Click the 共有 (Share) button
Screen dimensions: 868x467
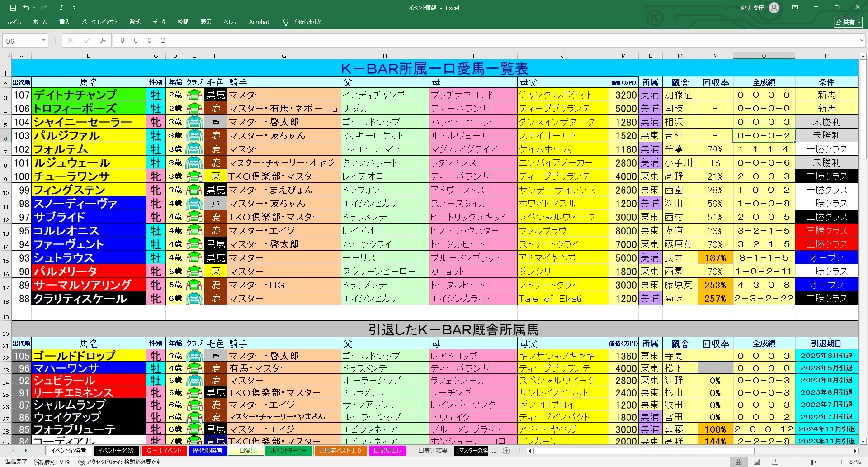[848, 22]
